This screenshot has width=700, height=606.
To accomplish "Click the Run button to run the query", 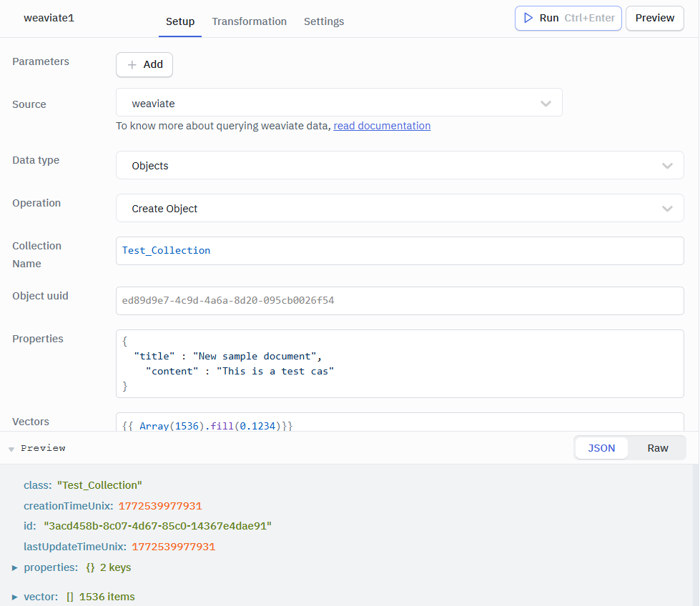I will 568,19.
